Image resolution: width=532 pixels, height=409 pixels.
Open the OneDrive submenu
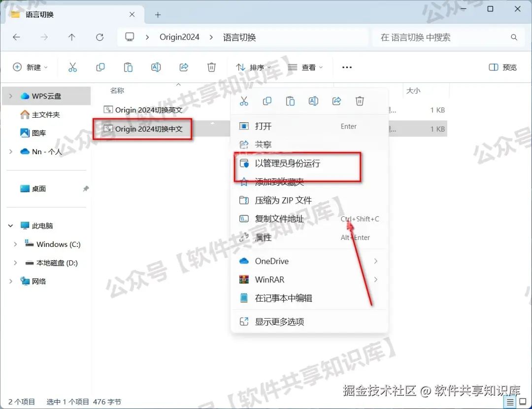309,261
